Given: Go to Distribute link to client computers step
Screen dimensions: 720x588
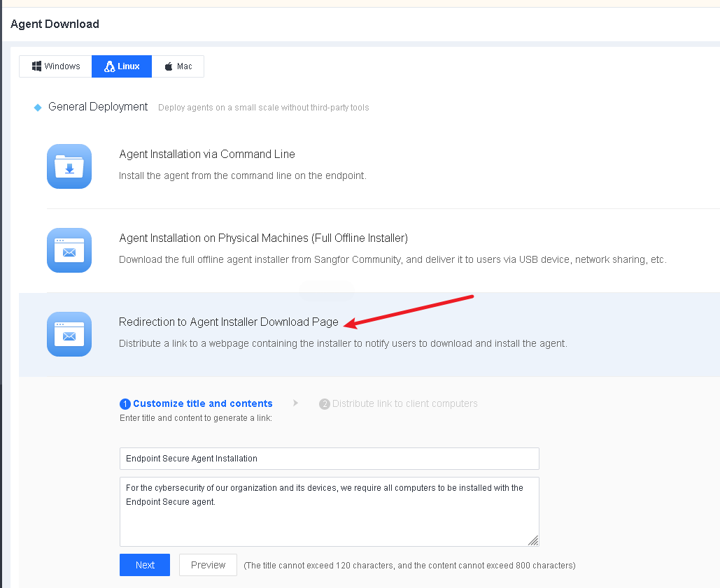Looking at the screenshot, I should pyautogui.click(x=404, y=403).
